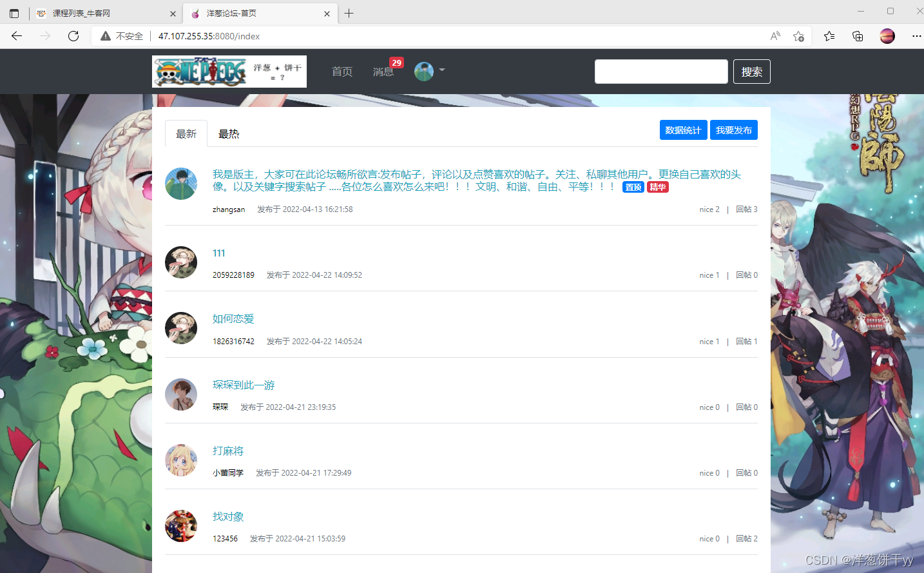The width and height of the screenshot is (924, 573).
Task: Open the favorites list icon
Action: 829,36
